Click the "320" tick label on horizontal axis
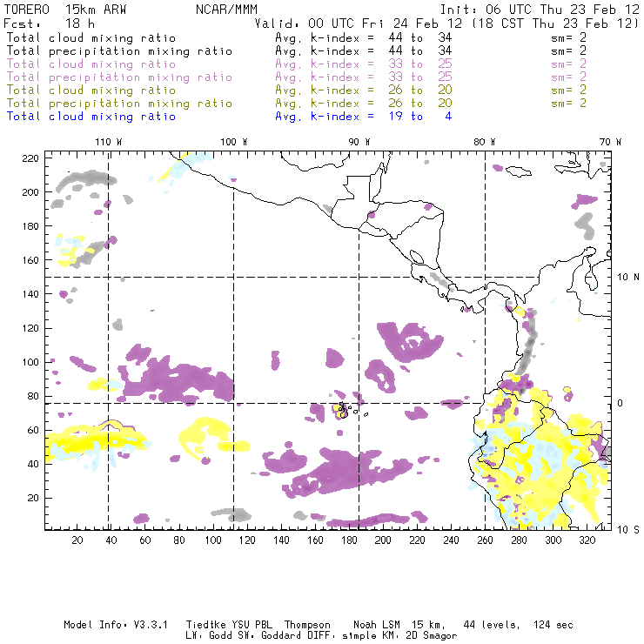This screenshot has width=644, height=644. click(587, 540)
